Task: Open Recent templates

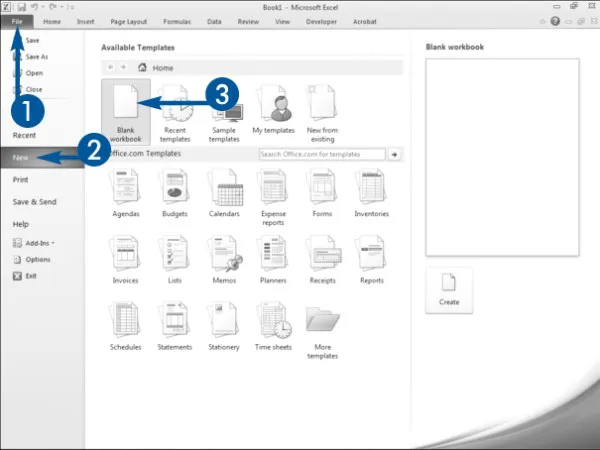Action: [175, 111]
